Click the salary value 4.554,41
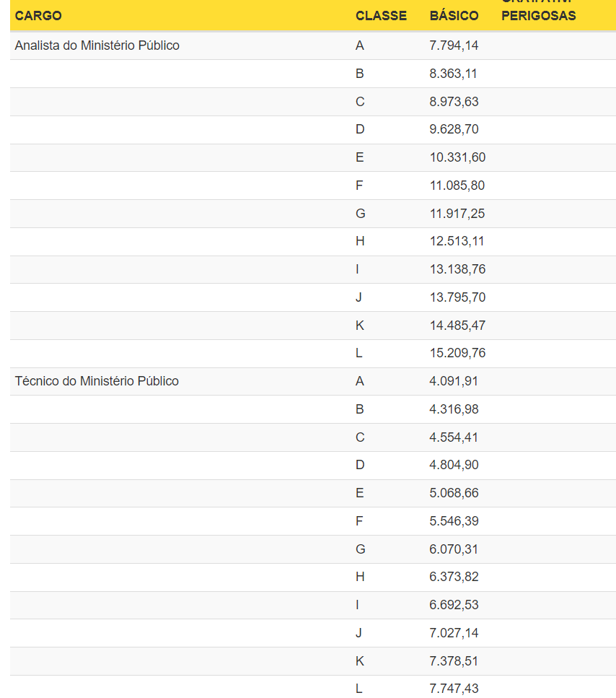 tap(454, 437)
